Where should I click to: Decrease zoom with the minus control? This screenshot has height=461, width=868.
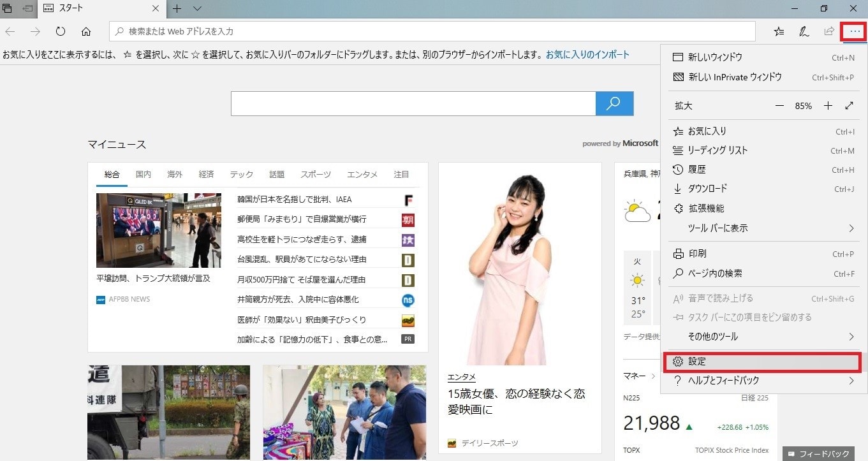(779, 105)
